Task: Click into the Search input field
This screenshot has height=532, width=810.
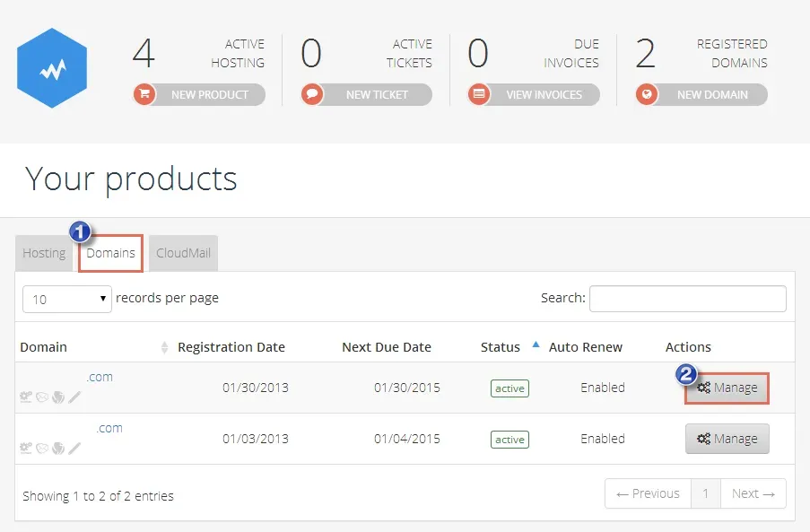Action: pos(688,299)
